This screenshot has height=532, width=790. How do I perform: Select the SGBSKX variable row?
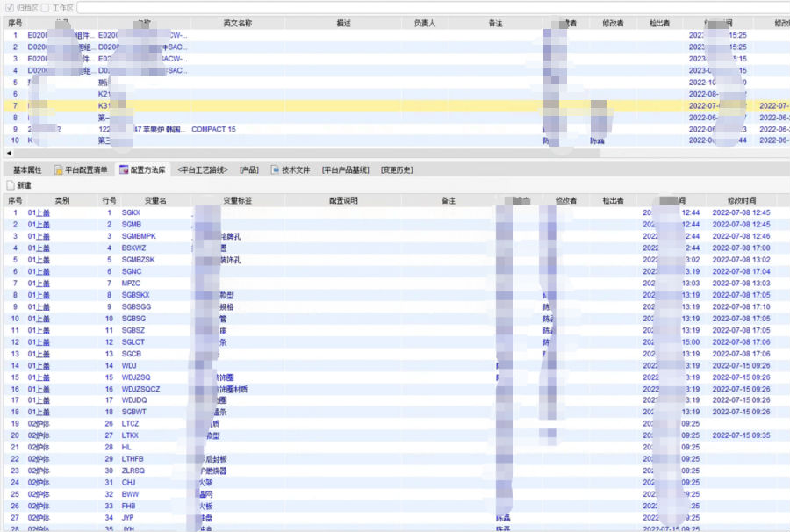397,295
